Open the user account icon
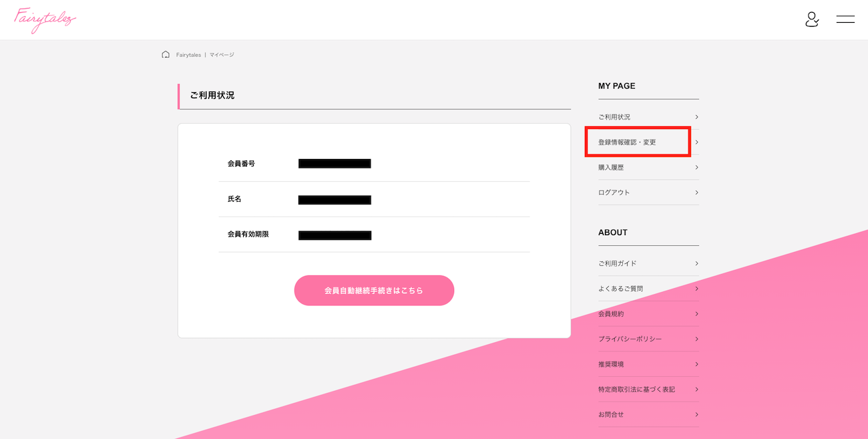This screenshot has height=439, width=868. (812, 19)
